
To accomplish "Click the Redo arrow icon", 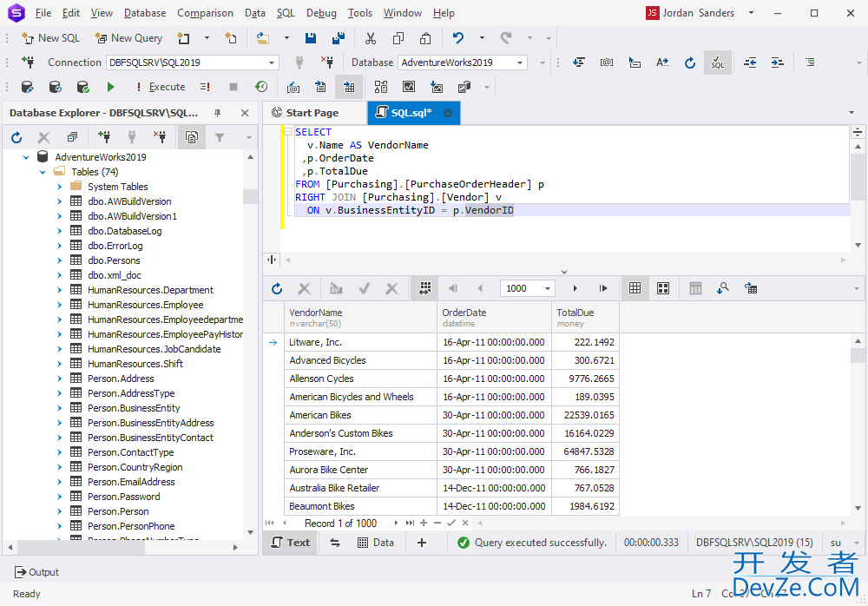I will pos(506,38).
